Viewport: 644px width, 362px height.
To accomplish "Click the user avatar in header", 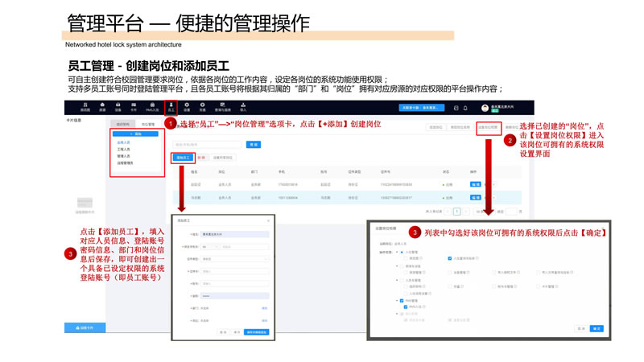I will (485, 108).
